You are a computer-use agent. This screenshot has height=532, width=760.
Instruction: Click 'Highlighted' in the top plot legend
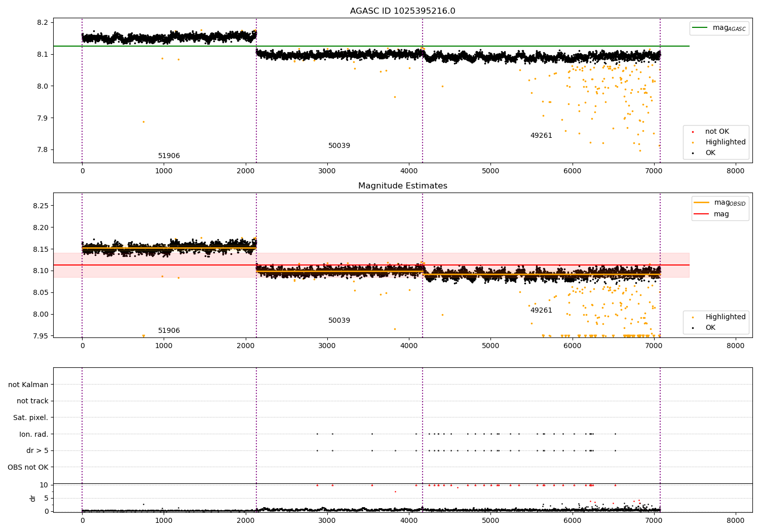pyautogui.click(x=726, y=142)
